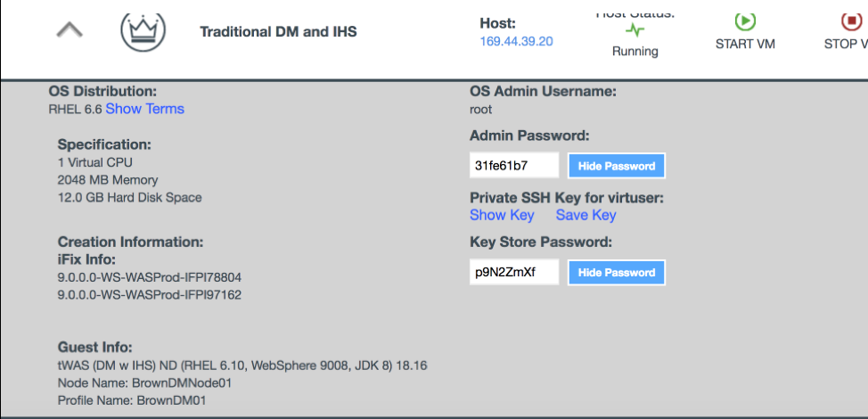Viewport: 868px width, 419px height.
Task: Hide the Admin Password value
Action: tap(617, 166)
